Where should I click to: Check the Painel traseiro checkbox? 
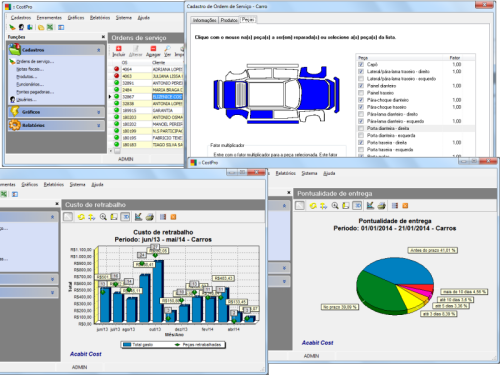pyautogui.click(x=361, y=93)
